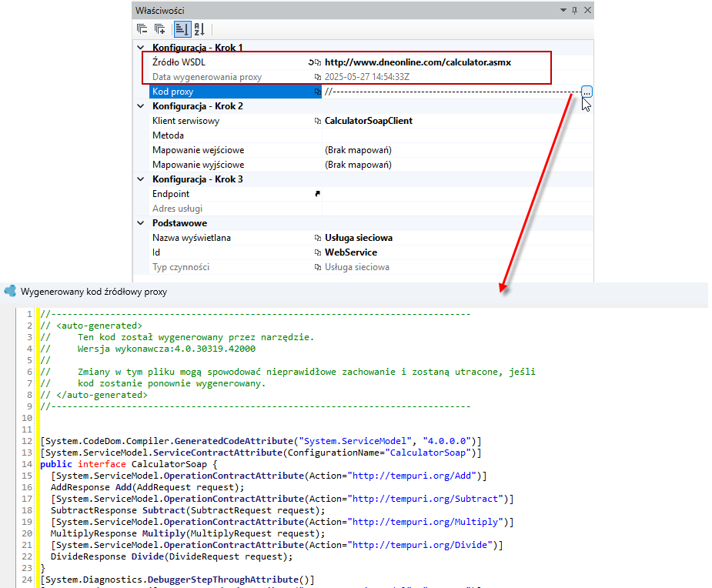
Task: Click the copy icon in the Źródło WSDL row
Action: tap(318, 62)
